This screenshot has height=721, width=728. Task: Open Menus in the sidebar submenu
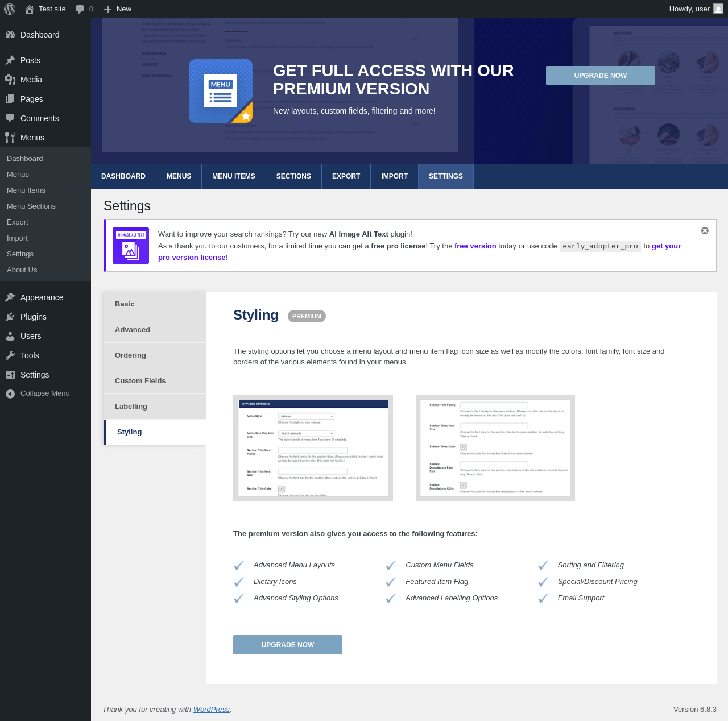45,175
